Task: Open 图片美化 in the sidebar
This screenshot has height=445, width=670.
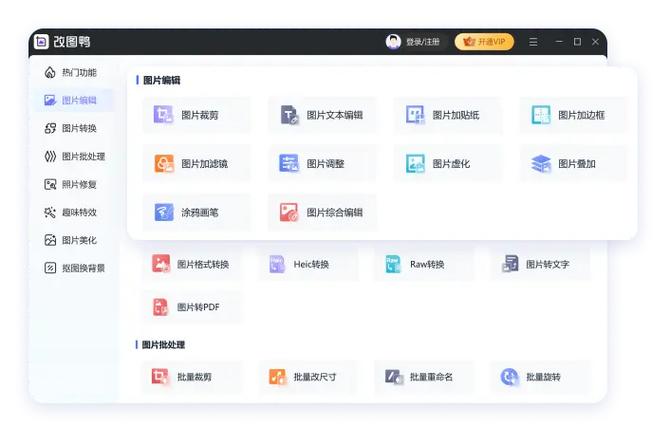Action: [71, 240]
